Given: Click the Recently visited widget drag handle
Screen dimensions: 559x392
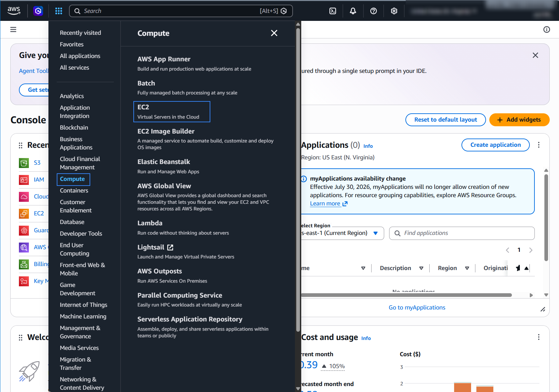Looking at the screenshot, I should click(x=21, y=145).
